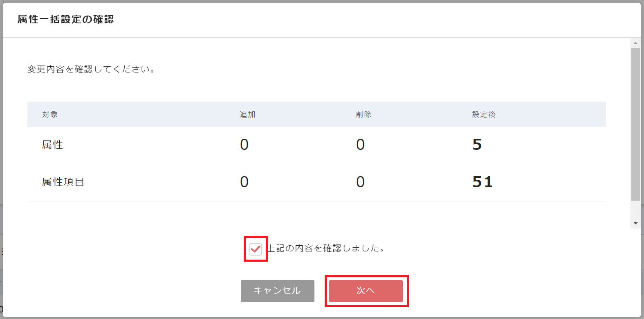Click the キャンセル button to dismiss
The image size is (644, 319).
click(x=278, y=291)
